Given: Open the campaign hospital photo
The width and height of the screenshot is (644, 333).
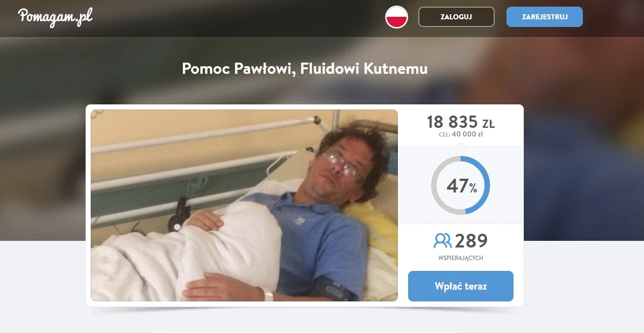Looking at the screenshot, I should (244, 205).
